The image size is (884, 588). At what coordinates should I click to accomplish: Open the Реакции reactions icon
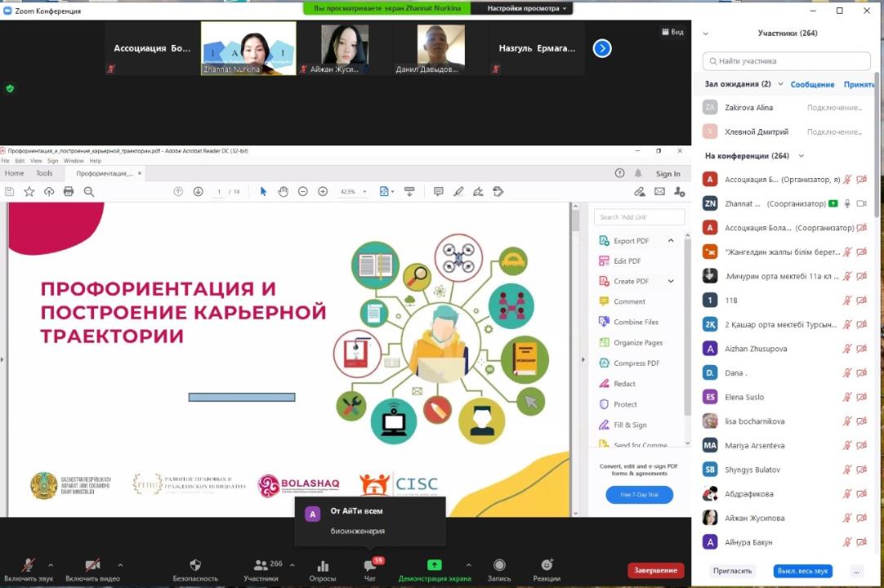point(547,566)
